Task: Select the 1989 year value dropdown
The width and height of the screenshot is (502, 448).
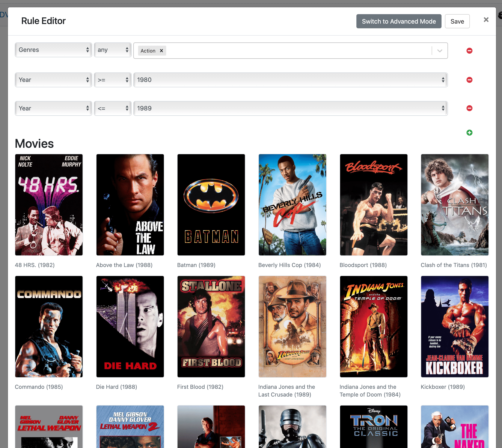Action: [x=290, y=108]
